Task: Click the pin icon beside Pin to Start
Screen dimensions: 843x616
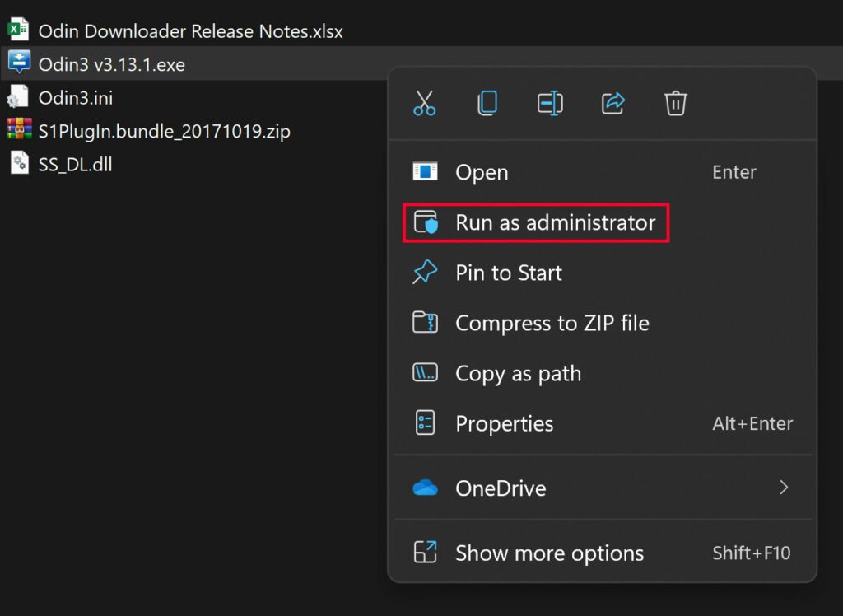Action: [x=425, y=273]
